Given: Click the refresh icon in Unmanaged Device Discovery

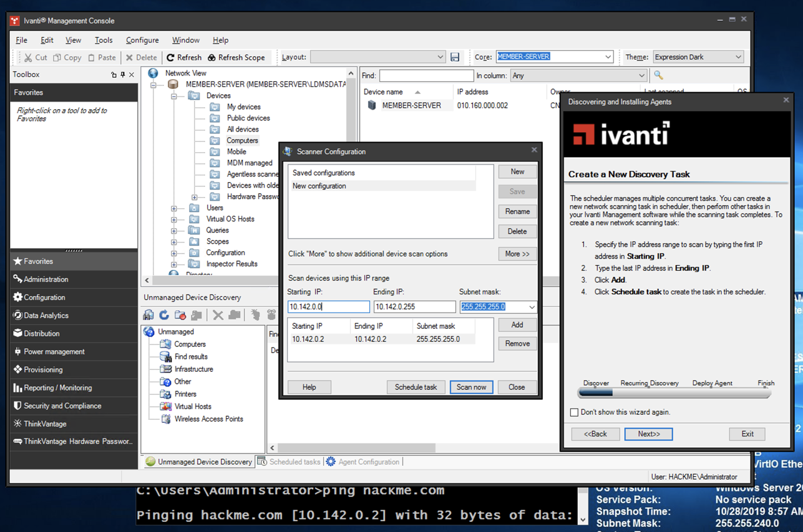Looking at the screenshot, I should coord(164,315).
